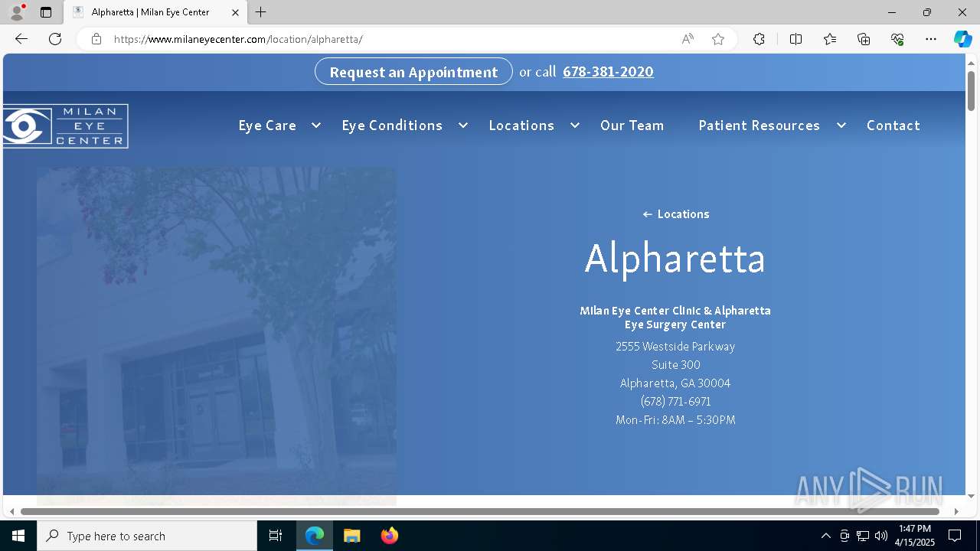Open the Eye Care menu
Viewport: 980px width, 551px height.
pos(267,126)
